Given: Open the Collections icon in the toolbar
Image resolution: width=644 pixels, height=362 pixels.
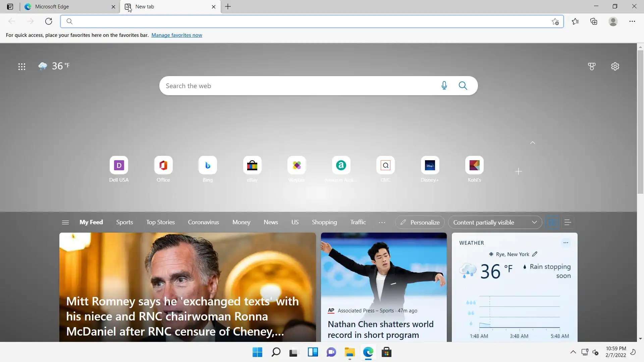Looking at the screenshot, I should click(x=594, y=21).
